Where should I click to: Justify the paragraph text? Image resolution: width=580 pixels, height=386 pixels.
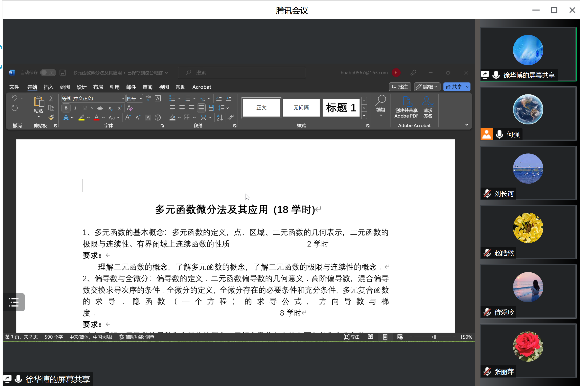(x=201, y=108)
